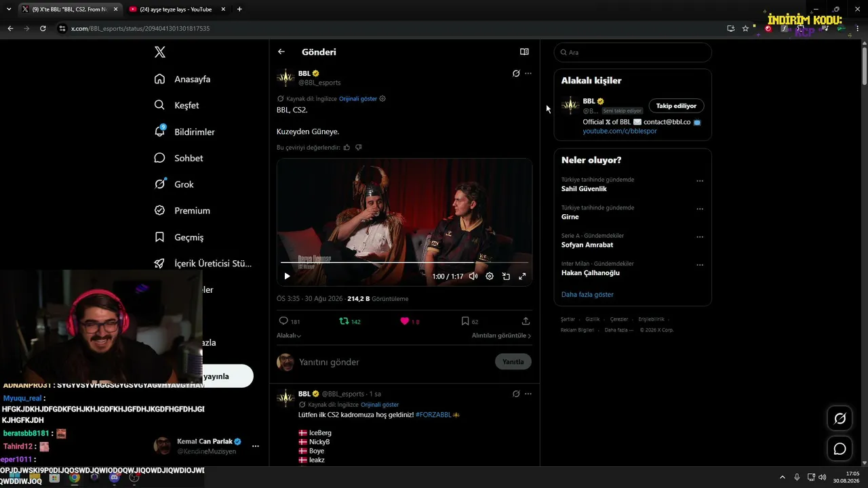Open Alıntıları görüntüle
Viewport: 868px width, 488px height.
tap(501, 335)
